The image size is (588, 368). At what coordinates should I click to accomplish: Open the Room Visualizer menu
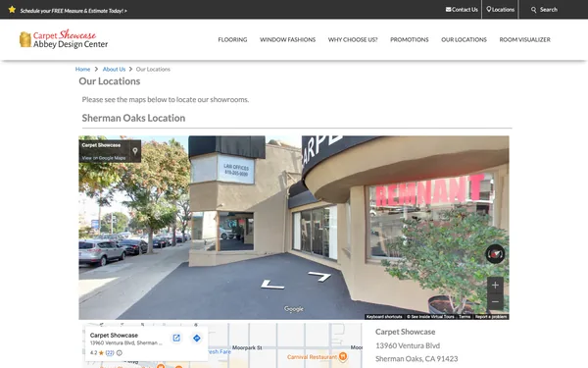(524, 39)
